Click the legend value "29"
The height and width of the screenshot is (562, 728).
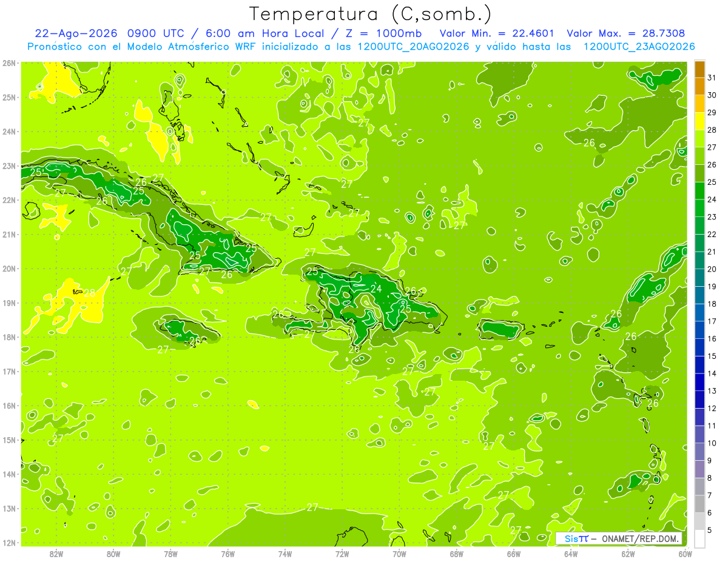[x=712, y=112]
